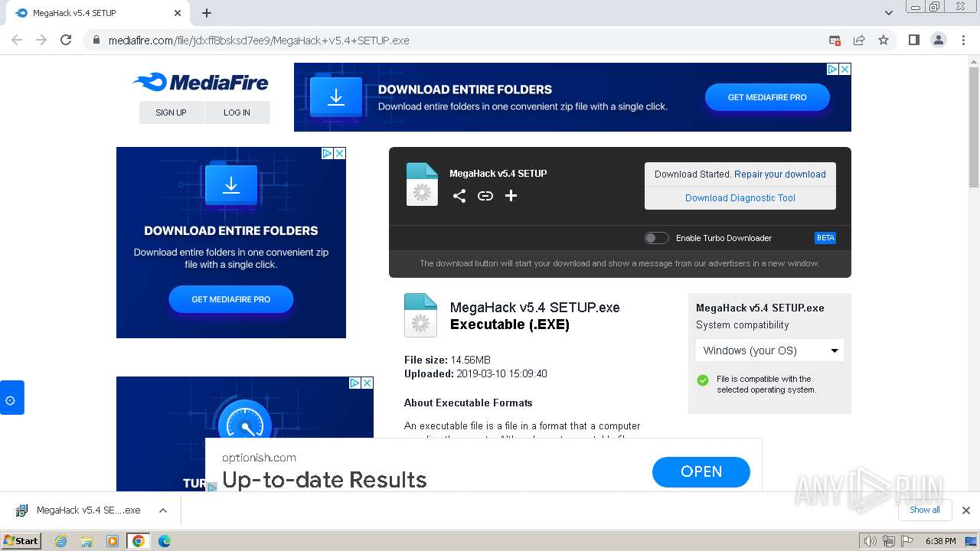Click the browser forward arrow

pos(41,40)
